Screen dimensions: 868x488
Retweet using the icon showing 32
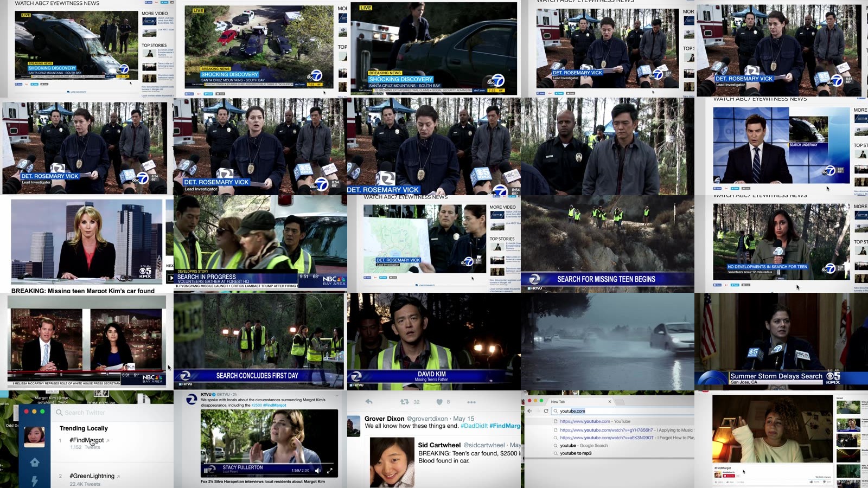click(x=404, y=402)
